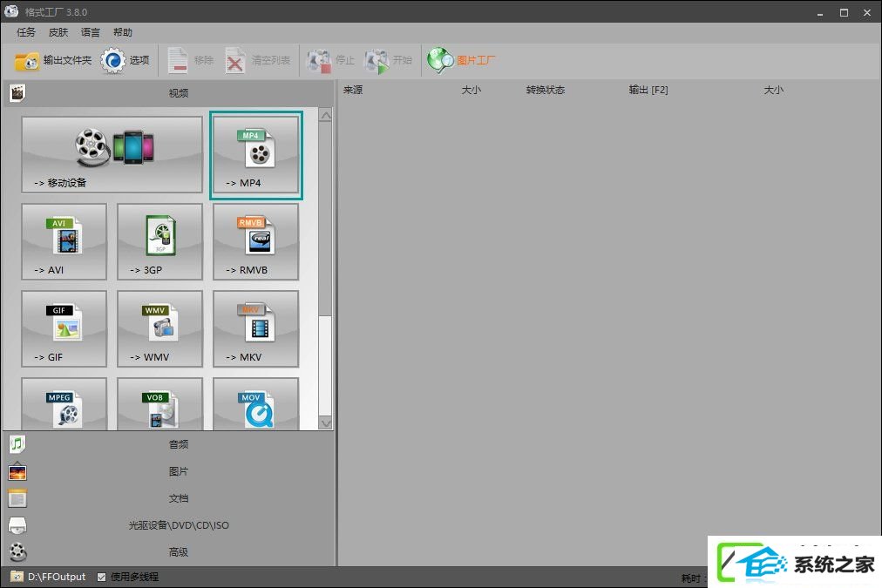The image size is (882, 588).
Task: Open the 皮肤 skin menu
Action: point(58,32)
